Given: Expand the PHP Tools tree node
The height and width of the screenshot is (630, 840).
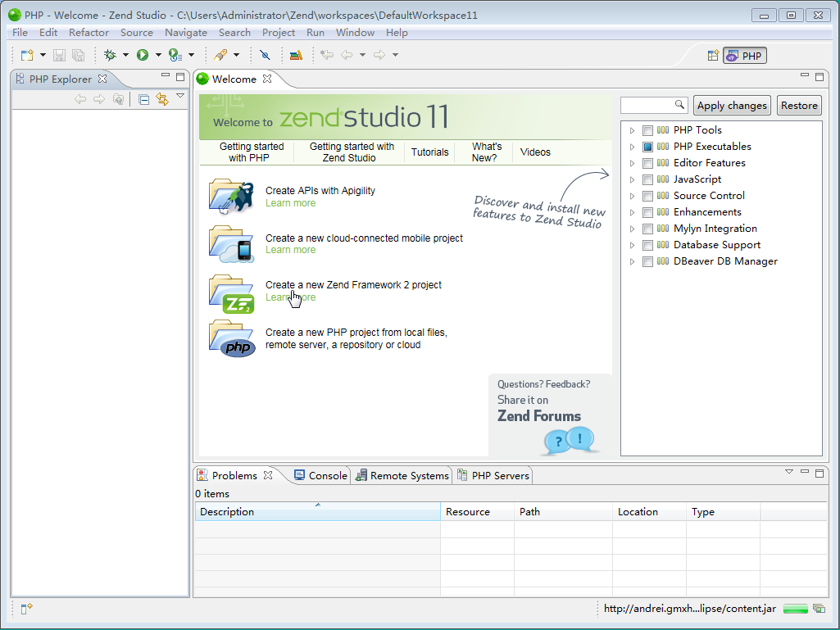Looking at the screenshot, I should (x=632, y=130).
